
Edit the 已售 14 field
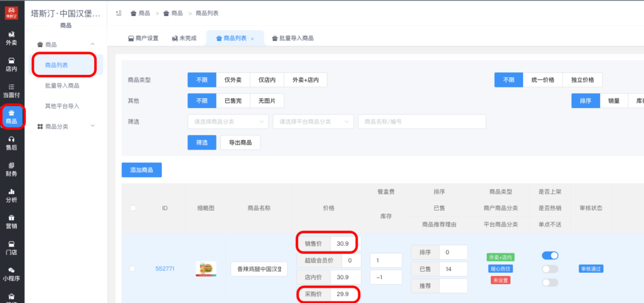pos(453,269)
